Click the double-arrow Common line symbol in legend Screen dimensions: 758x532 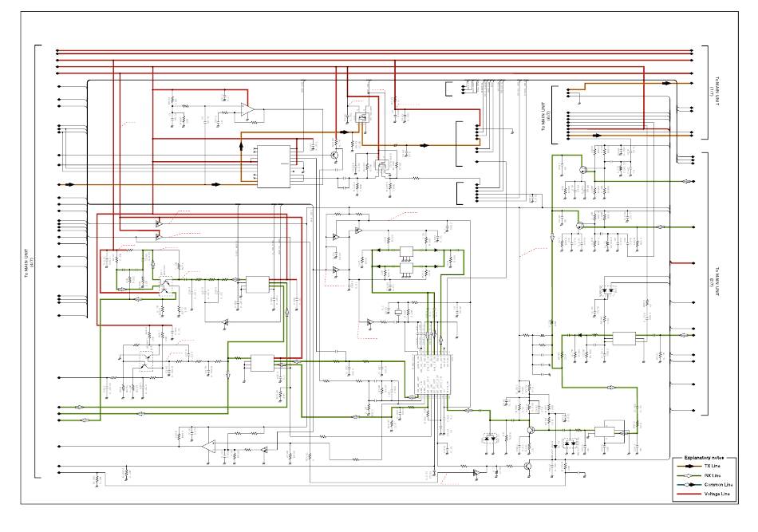pyautogui.click(x=689, y=485)
